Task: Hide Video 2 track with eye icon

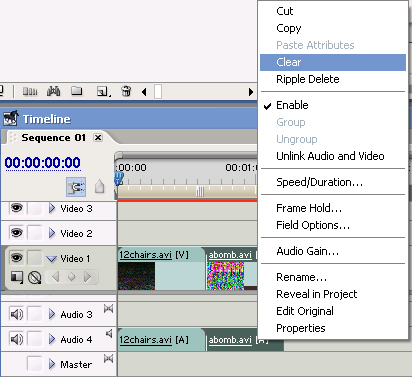Action: click(x=17, y=232)
